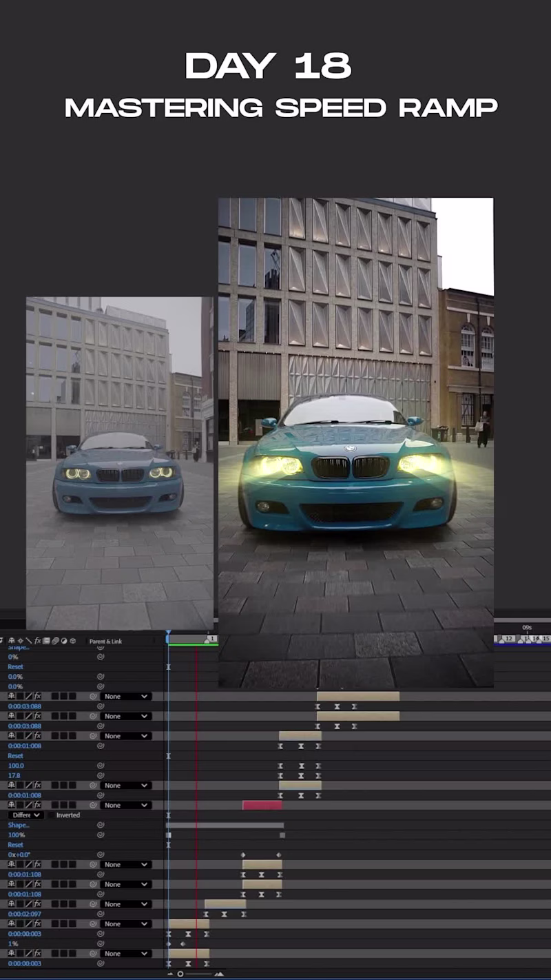
Task: Click the gray mask Shape duration bar
Action: pos(225,825)
